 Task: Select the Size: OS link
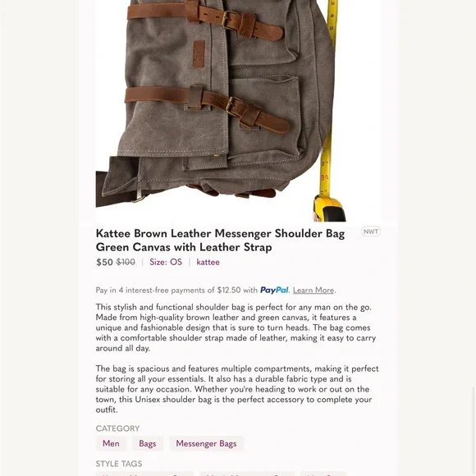(166, 262)
